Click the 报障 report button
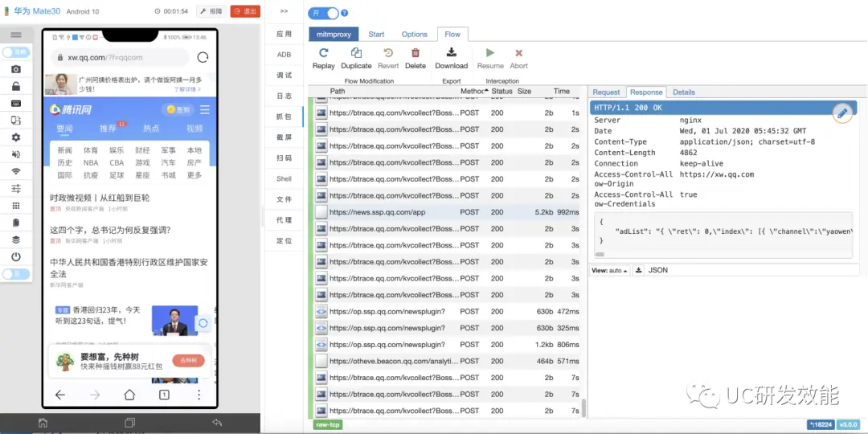868x434 pixels. tap(211, 11)
